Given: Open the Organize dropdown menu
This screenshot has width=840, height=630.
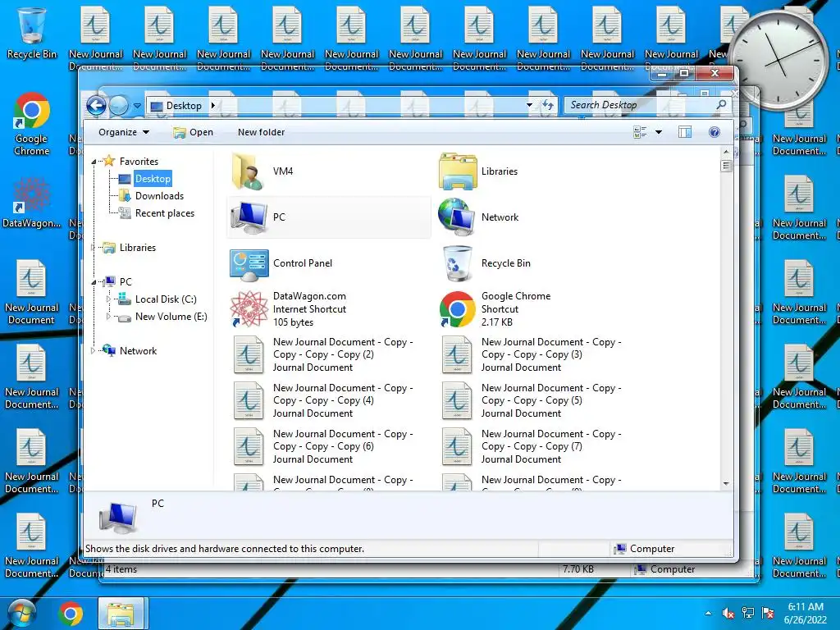Looking at the screenshot, I should click(x=124, y=132).
